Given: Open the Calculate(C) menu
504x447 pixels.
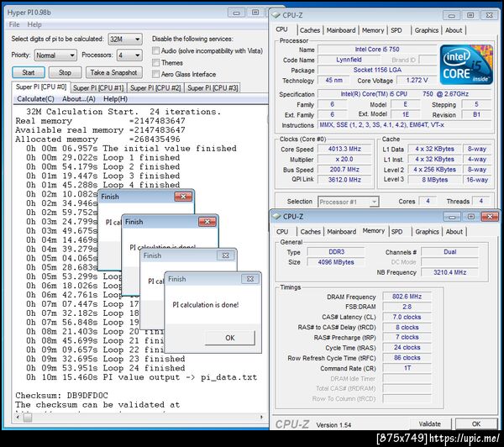Looking at the screenshot, I should coord(35,98).
